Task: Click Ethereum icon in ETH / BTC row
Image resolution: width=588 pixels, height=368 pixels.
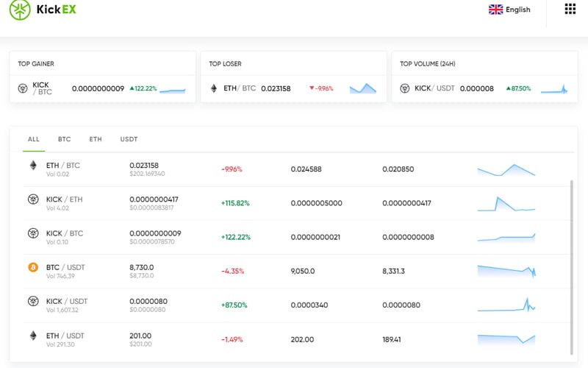Action: pos(33,165)
